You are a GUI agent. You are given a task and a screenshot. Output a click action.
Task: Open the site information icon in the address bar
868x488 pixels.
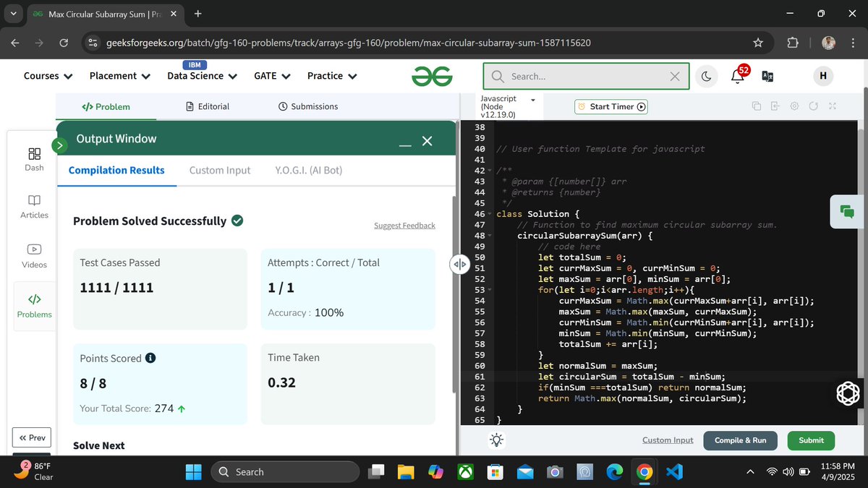tap(93, 43)
